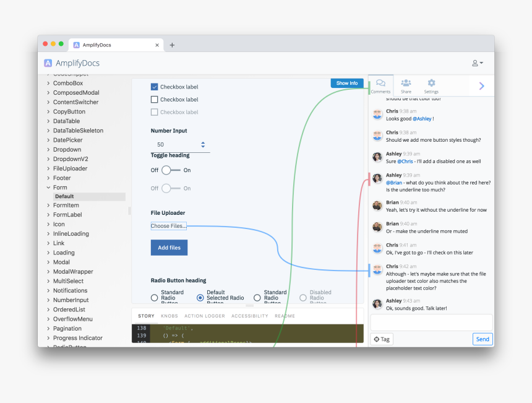Click the disabled third Checkbox label
This screenshot has width=532, height=403.
155,112
